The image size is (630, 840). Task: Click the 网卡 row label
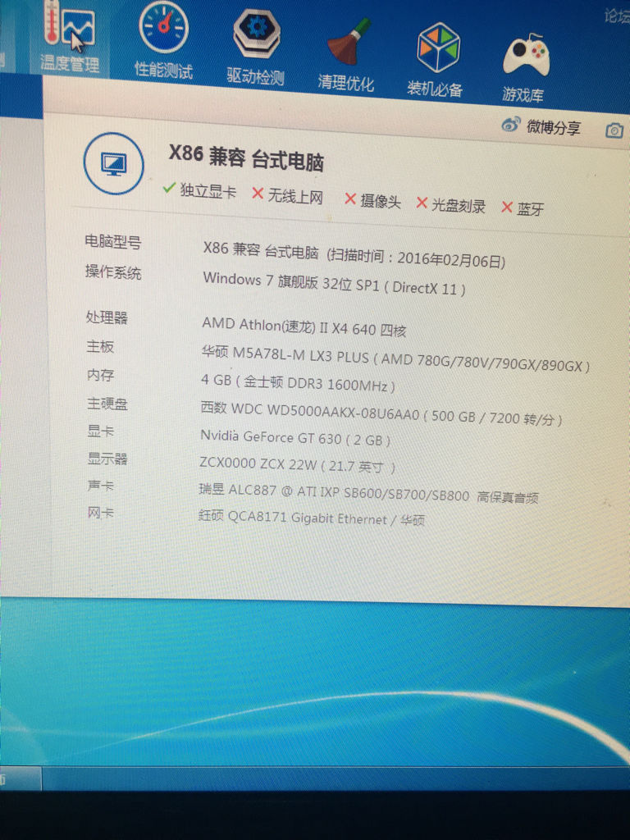(x=101, y=514)
